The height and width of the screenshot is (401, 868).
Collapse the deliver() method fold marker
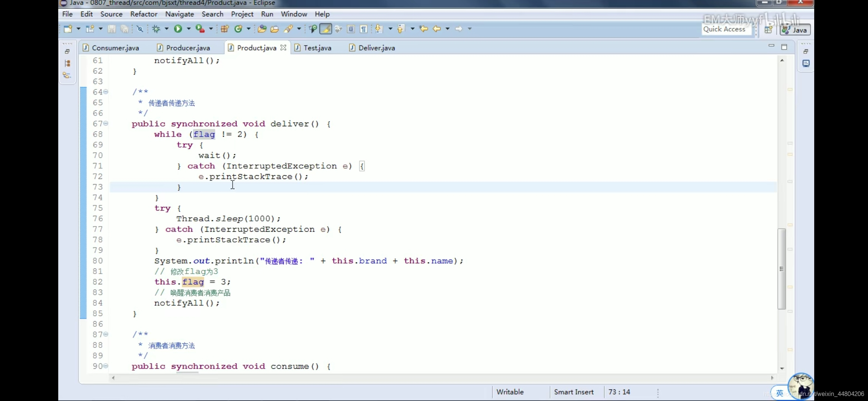106,123
